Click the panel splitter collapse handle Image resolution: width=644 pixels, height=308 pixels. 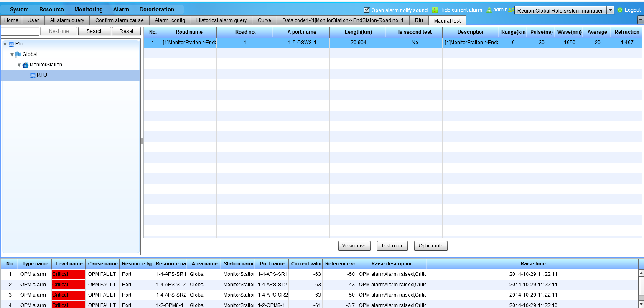point(142,141)
